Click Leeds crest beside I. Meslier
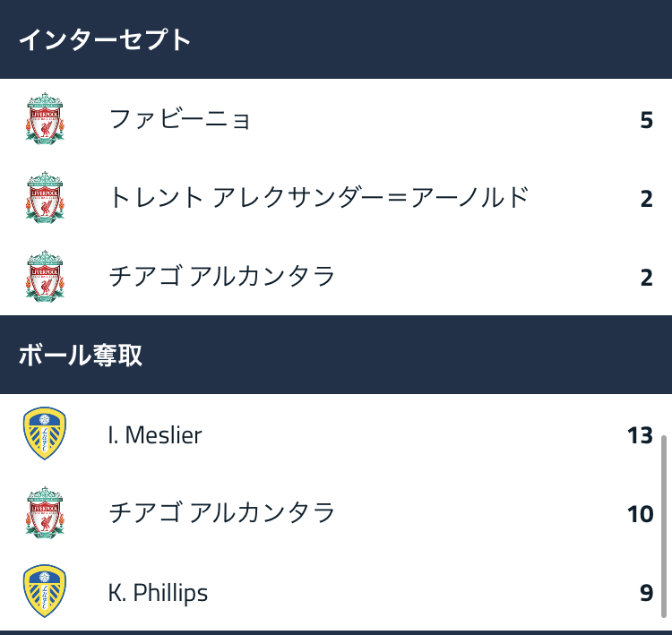The width and height of the screenshot is (672, 635). click(x=44, y=435)
